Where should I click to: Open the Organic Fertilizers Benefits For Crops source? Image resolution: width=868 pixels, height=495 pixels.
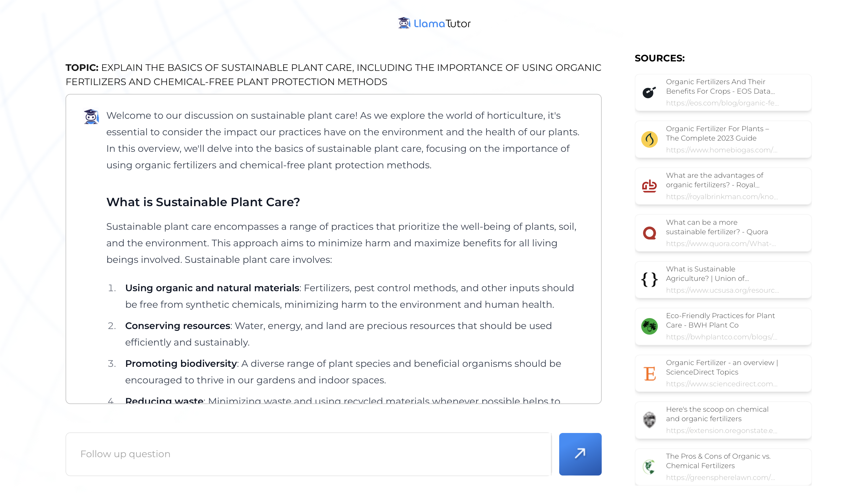click(720, 86)
